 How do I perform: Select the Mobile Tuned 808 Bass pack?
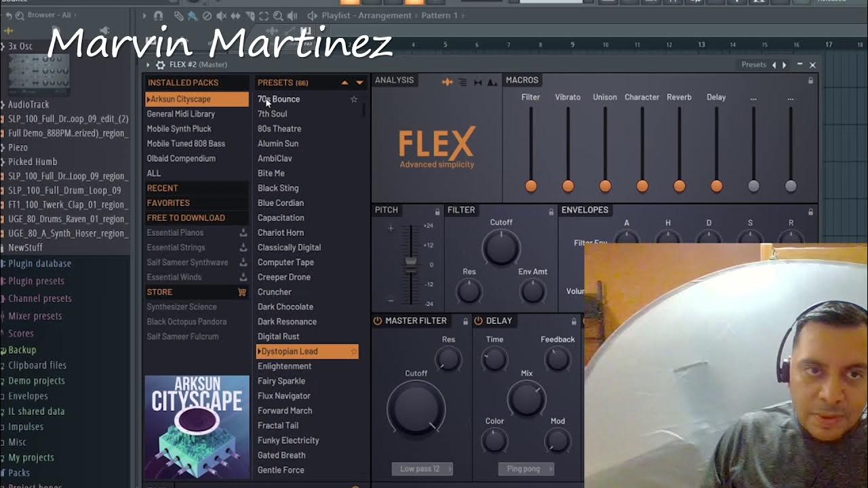click(x=186, y=144)
